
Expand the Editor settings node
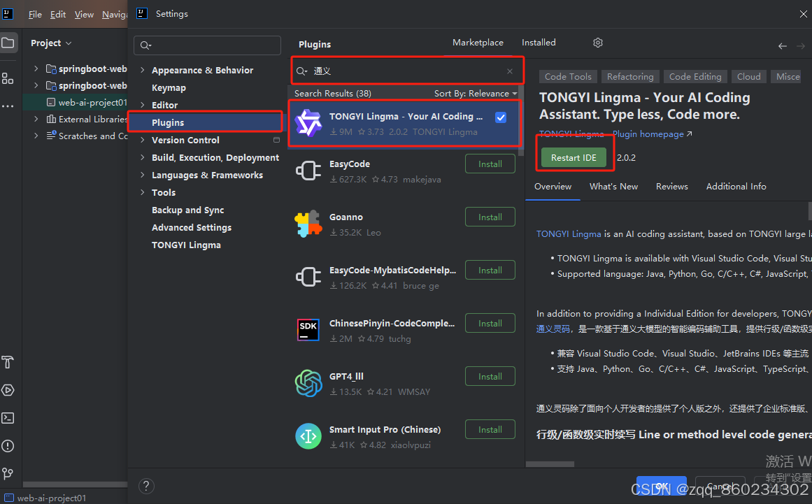[142, 105]
